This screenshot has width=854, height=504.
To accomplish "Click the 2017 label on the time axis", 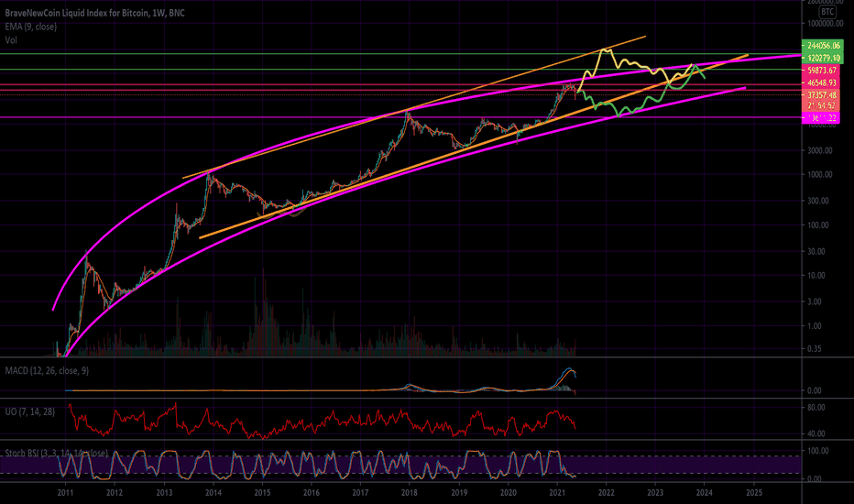I will click(x=360, y=493).
